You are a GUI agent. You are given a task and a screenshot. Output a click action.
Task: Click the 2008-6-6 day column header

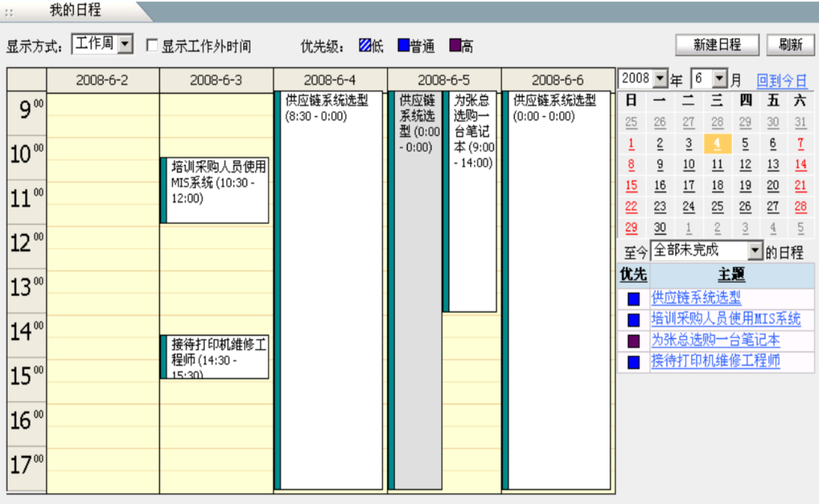point(558,80)
